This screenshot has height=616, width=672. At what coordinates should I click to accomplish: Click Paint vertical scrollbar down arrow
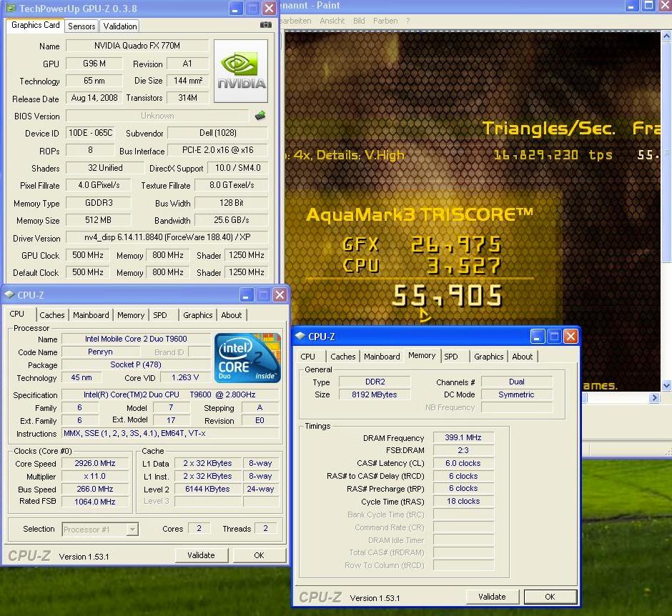[x=666, y=385]
